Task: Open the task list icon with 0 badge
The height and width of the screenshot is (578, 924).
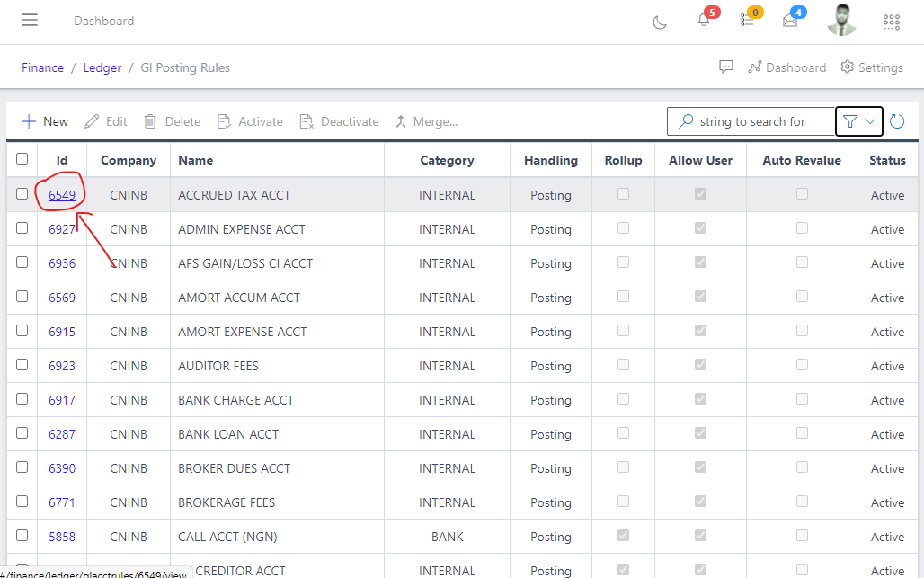Action: coord(747,21)
